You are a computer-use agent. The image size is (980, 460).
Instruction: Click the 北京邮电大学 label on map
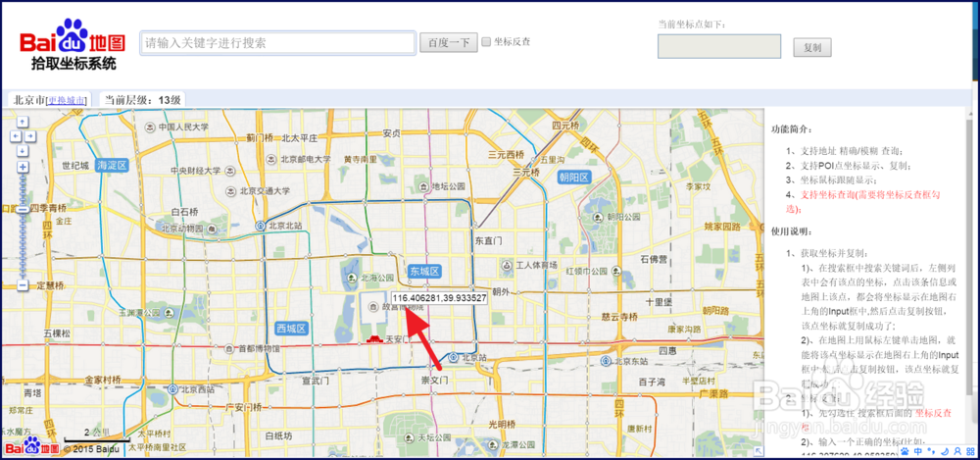pos(305,159)
